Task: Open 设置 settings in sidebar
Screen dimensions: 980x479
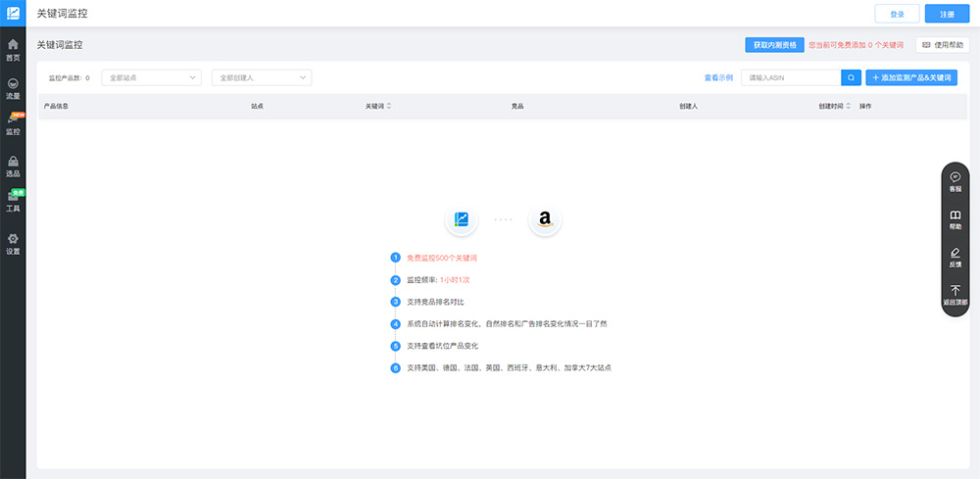Action: [13, 244]
